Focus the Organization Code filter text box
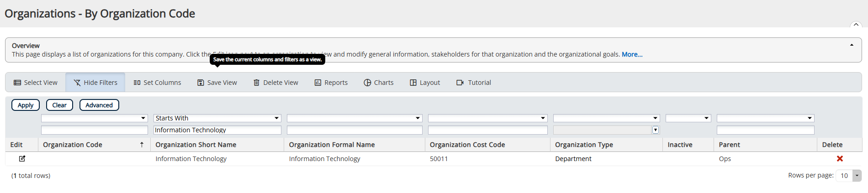The image size is (868, 193). 95,130
